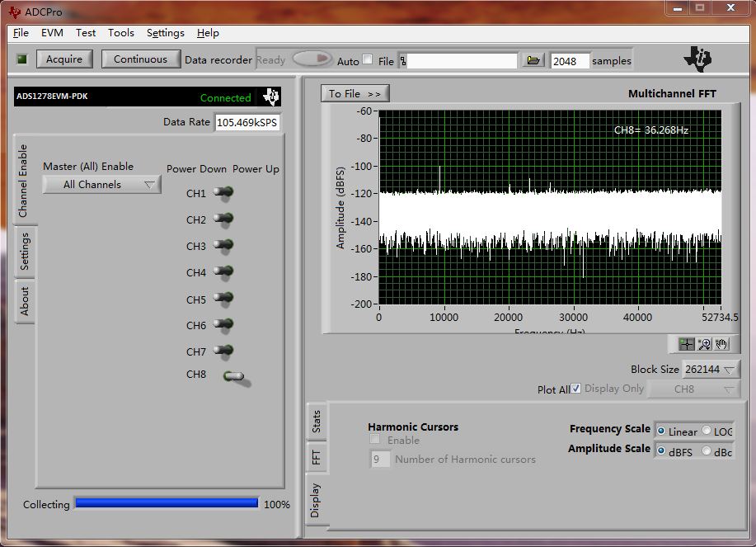Switch to the About side tab
756x547 pixels.
coord(25,301)
